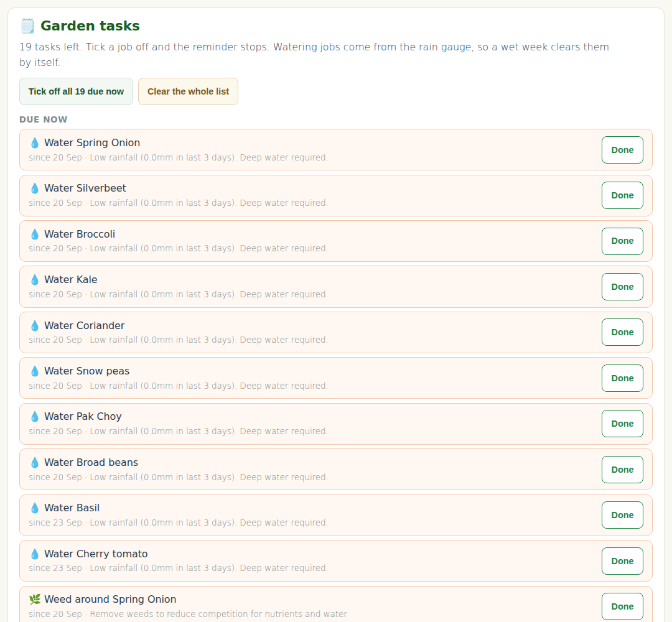This screenshot has width=672, height=622.
Task: Mark Water Coriander as Done
Action: [622, 332]
